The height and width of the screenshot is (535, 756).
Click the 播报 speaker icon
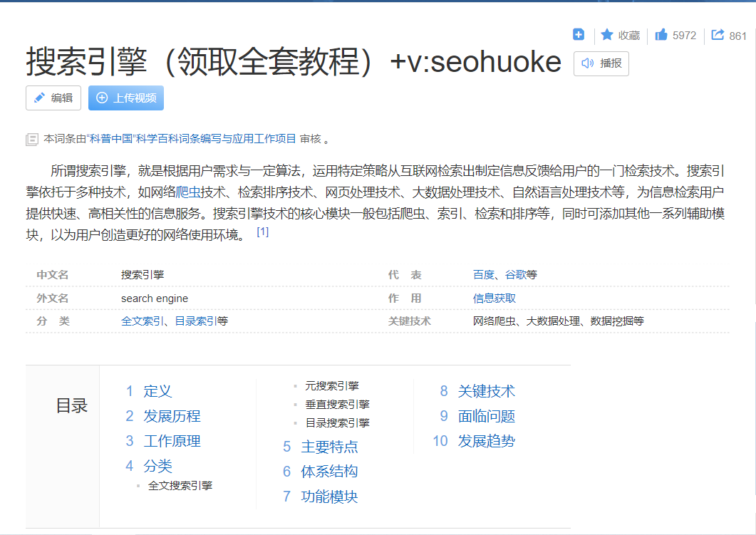pos(589,63)
